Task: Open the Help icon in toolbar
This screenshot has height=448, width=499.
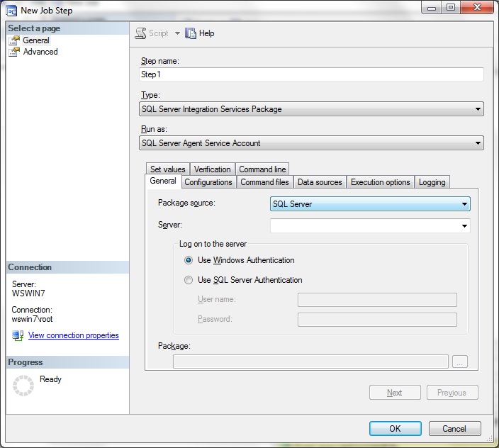Action: pos(190,33)
